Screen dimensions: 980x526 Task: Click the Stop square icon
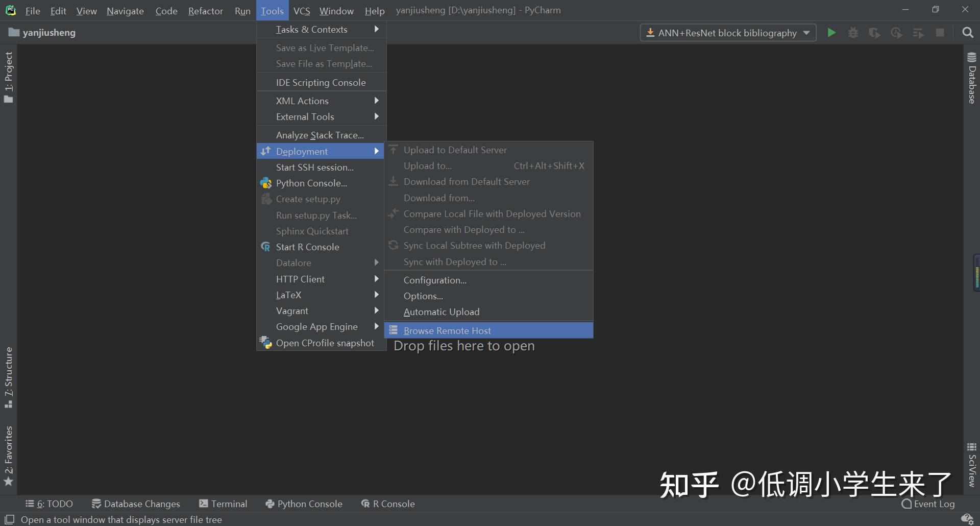click(x=940, y=33)
